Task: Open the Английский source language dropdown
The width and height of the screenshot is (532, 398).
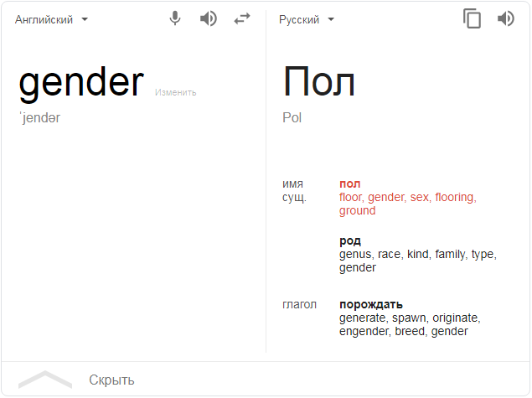Action: [51, 19]
